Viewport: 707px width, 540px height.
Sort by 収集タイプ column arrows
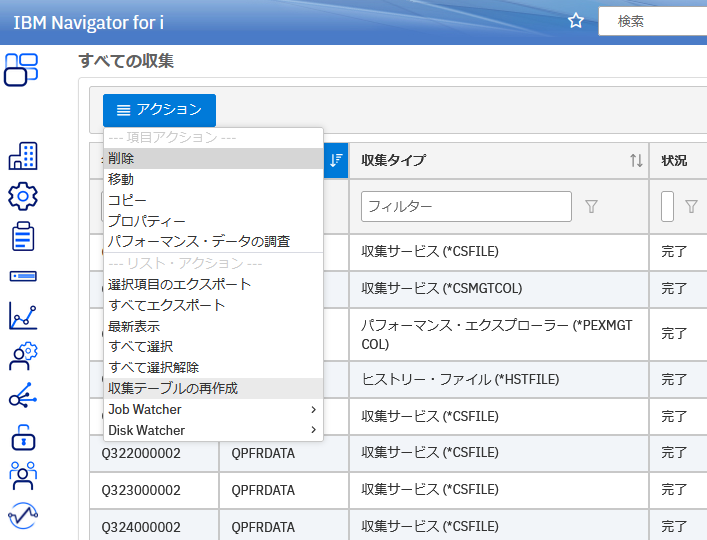636,160
